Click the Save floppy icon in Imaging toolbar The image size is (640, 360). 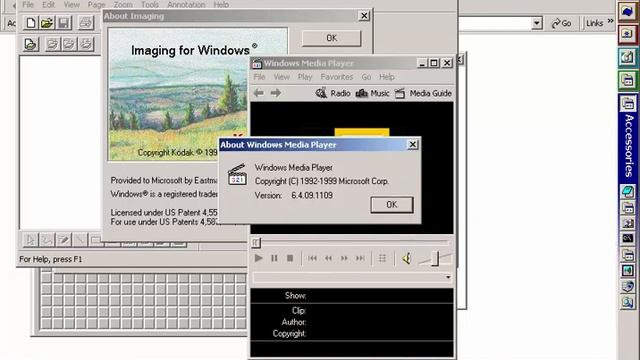(x=64, y=22)
